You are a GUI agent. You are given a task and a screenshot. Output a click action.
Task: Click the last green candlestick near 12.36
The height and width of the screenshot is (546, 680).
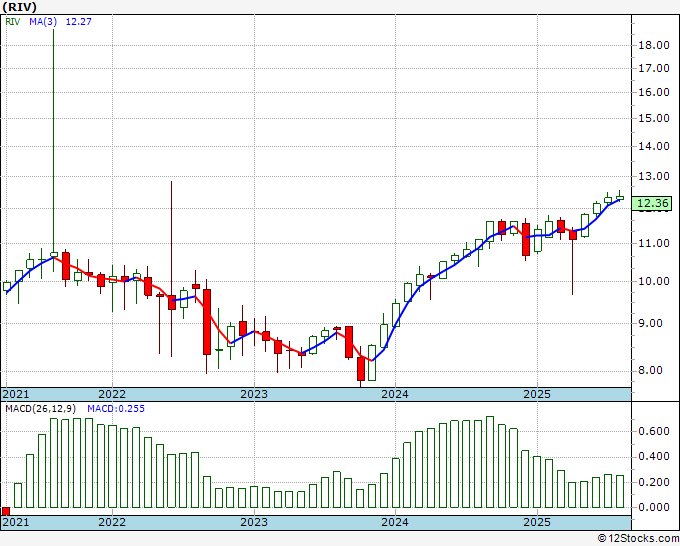620,196
